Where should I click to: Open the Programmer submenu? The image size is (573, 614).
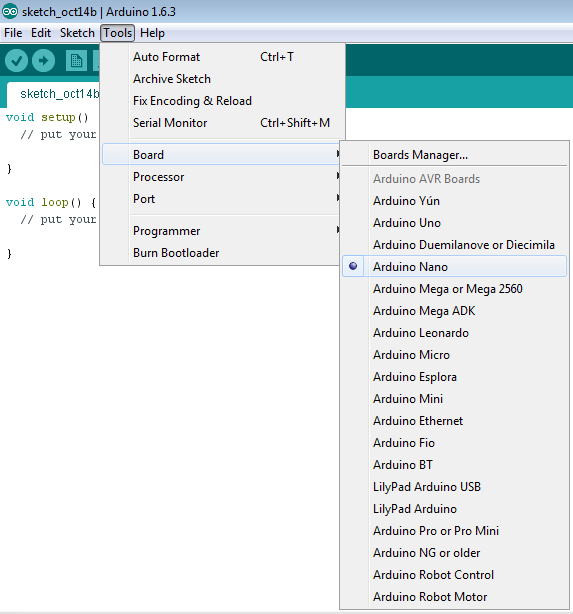[221, 231]
